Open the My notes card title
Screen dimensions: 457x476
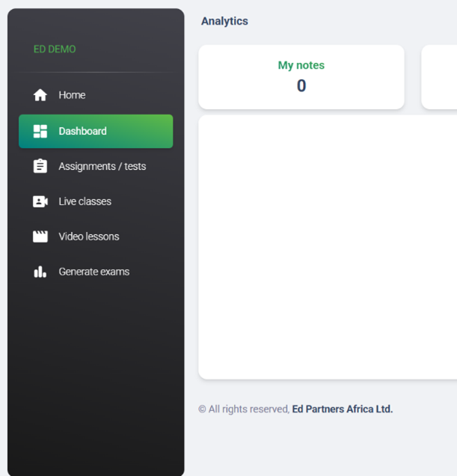pyautogui.click(x=301, y=65)
